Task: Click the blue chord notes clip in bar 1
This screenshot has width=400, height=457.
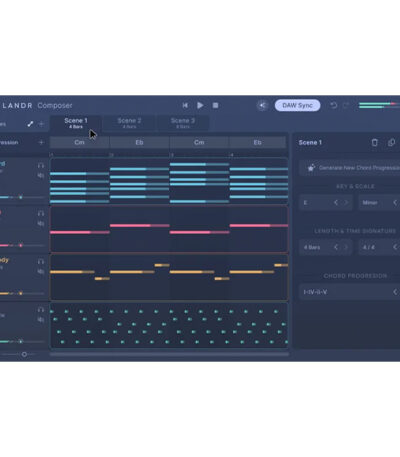Action: (79, 188)
